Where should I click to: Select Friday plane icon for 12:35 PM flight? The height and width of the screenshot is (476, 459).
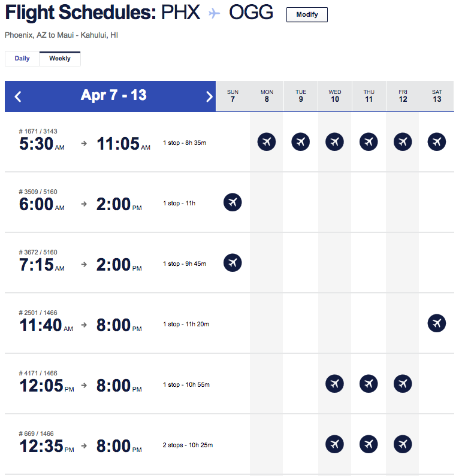(403, 444)
